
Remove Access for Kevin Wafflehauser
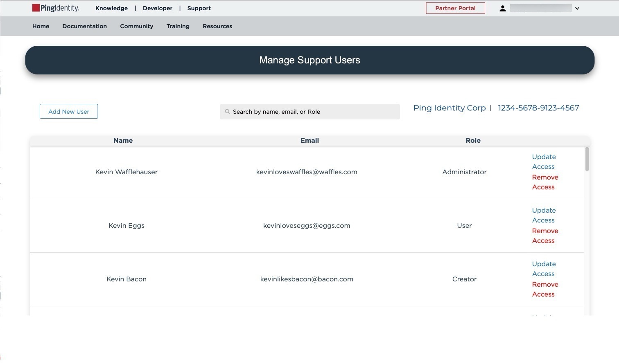click(x=545, y=182)
